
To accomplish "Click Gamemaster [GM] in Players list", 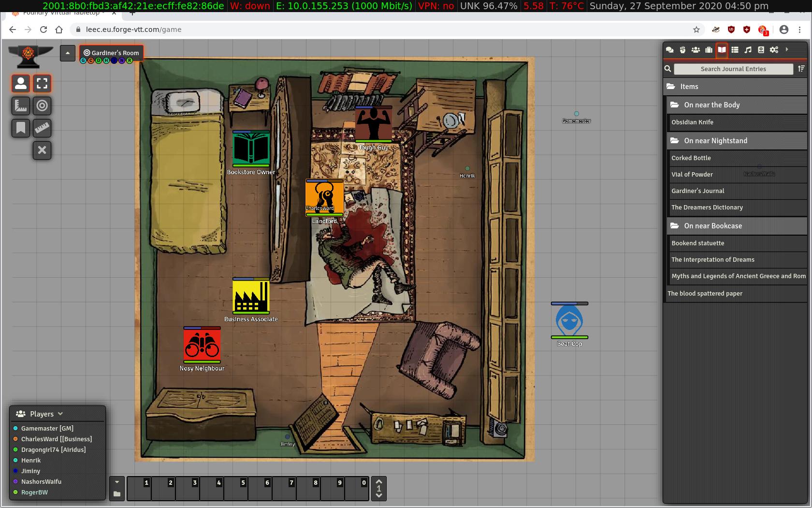I will tap(47, 428).
